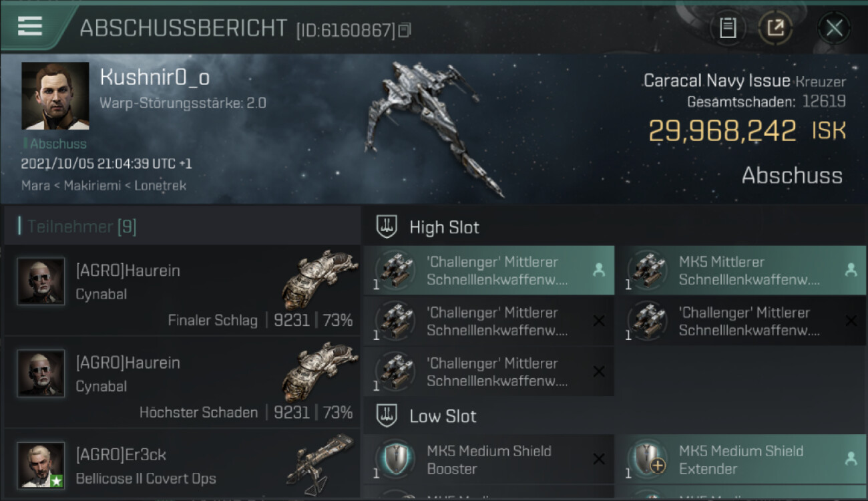This screenshot has width=868, height=501.
Task: Select the MK5 Medium Shield Extender module
Action: (740, 460)
